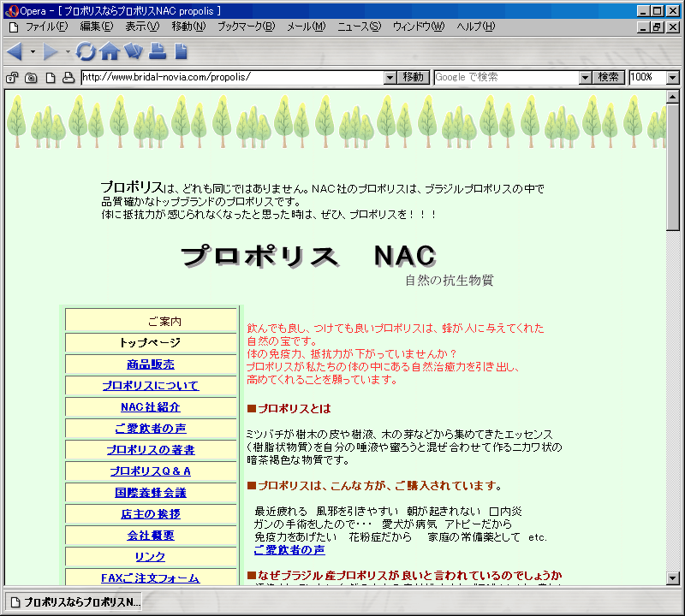Click the vertical scrollbar thumb
Viewport: 685px width, 616px height.
673,167
